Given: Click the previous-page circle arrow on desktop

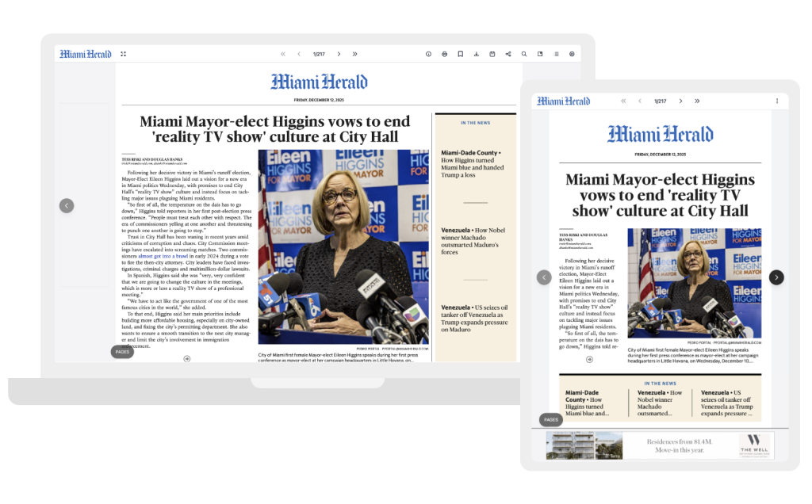Looking at the screenshot, I should pyautogui.click(x=67, y=205).
